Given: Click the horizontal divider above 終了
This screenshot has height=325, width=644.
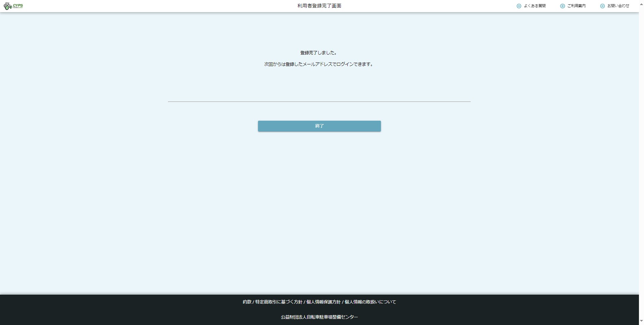Looking at the screenshot, I should coord(319,101).
